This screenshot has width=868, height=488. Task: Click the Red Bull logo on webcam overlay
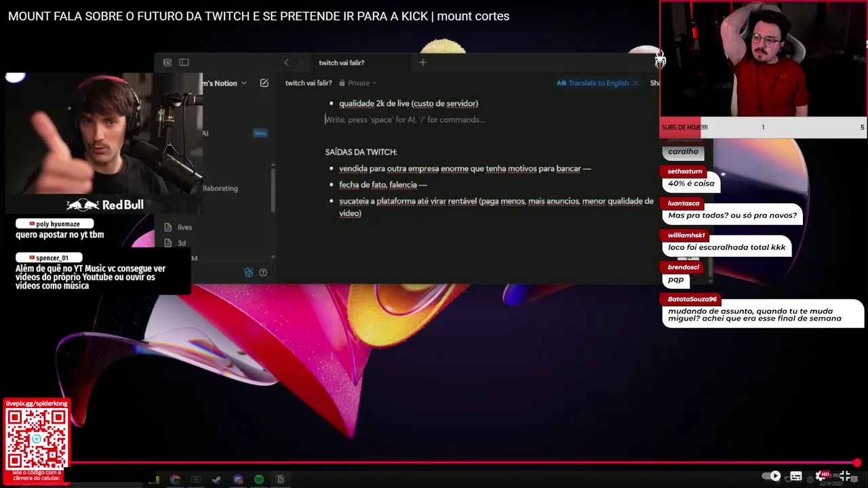click(104, 205)
